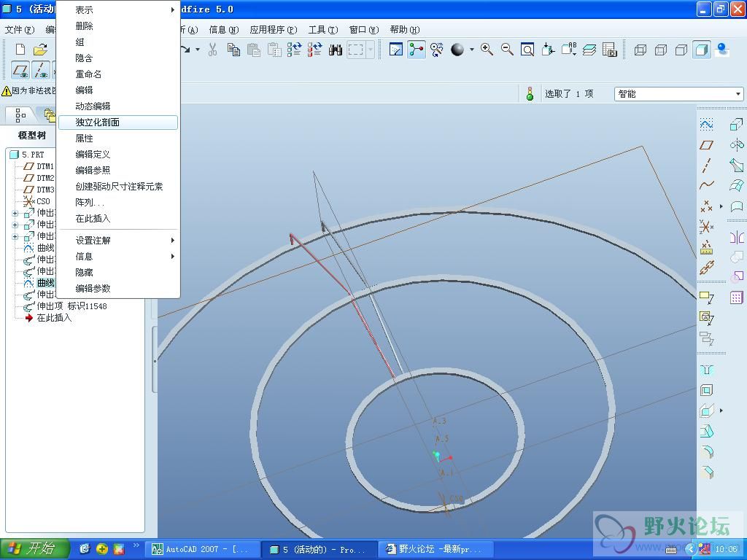Open the appearance gallery dropdown arrow
This screenshot has height=560, width=747.
coord(472,50)
